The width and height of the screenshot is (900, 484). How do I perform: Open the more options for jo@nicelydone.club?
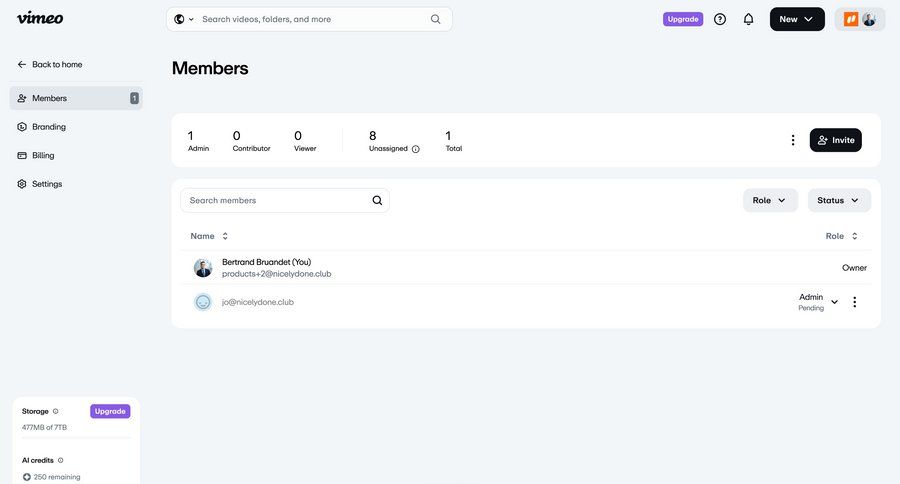[854, 302]
